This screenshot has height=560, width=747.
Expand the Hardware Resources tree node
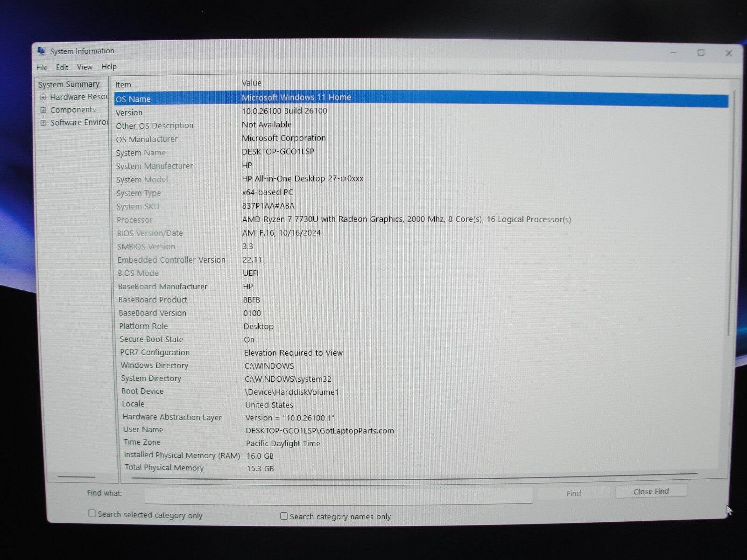pos(43,98)
